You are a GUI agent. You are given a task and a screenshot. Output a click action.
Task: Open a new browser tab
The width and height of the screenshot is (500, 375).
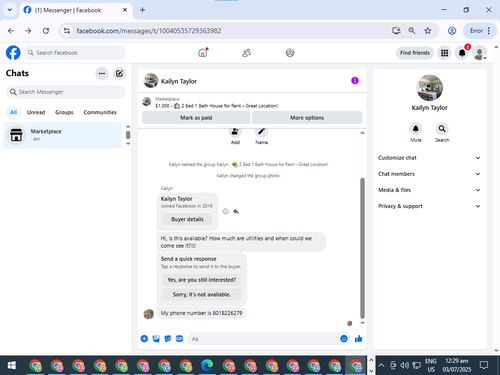click(142, 10)
